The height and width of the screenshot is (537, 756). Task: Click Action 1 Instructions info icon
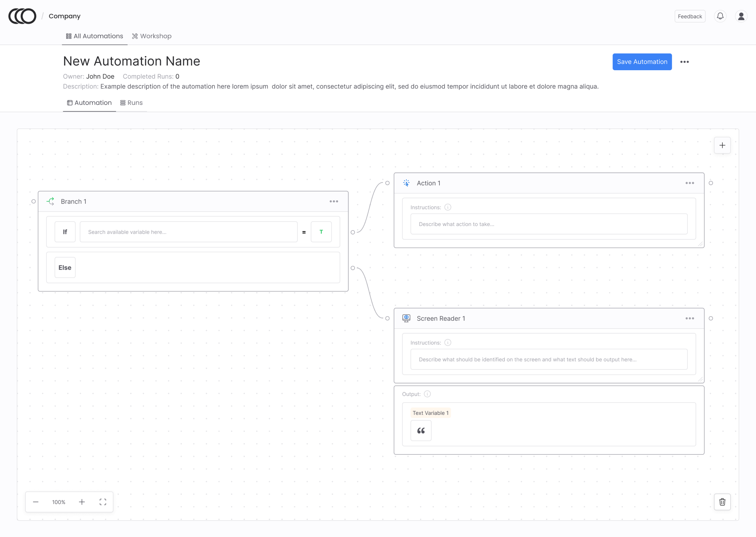pos(447,207)
